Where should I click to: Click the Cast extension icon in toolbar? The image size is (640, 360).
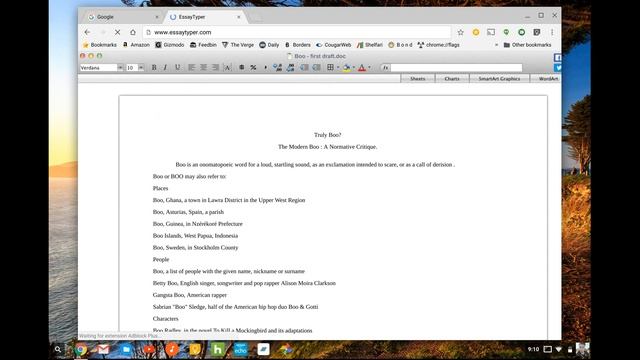click(x=491, y=32)
